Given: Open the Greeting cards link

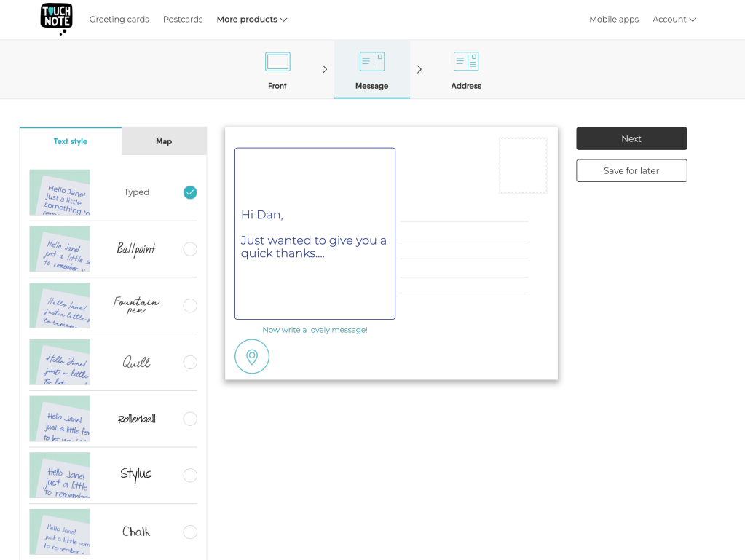Looking at the screenshot, I should [x=119, y=20].
